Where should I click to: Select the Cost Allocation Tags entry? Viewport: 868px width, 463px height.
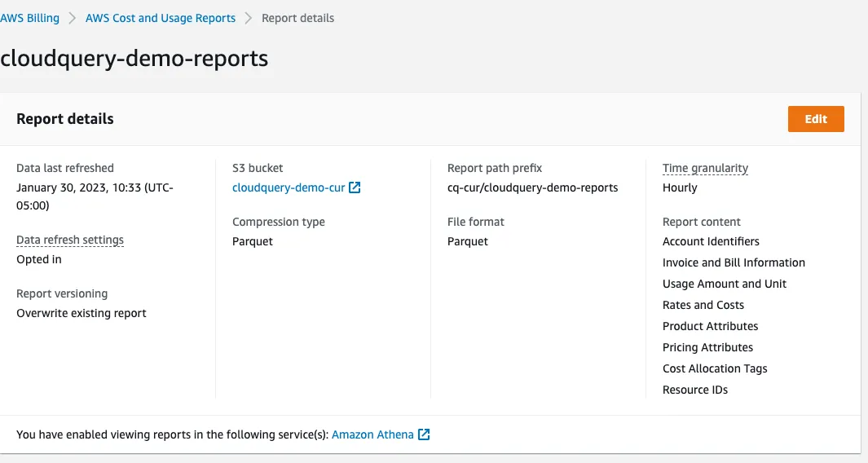[715, 368]
